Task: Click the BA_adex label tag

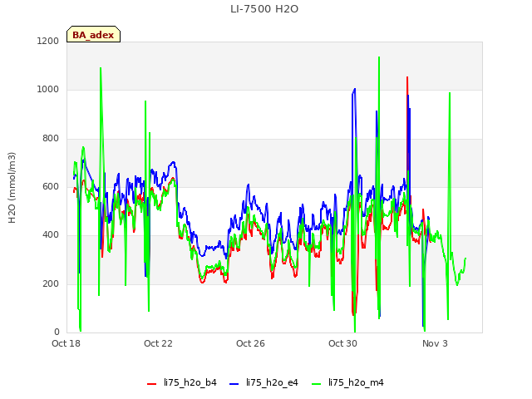Action: click(x=93, y=34)
